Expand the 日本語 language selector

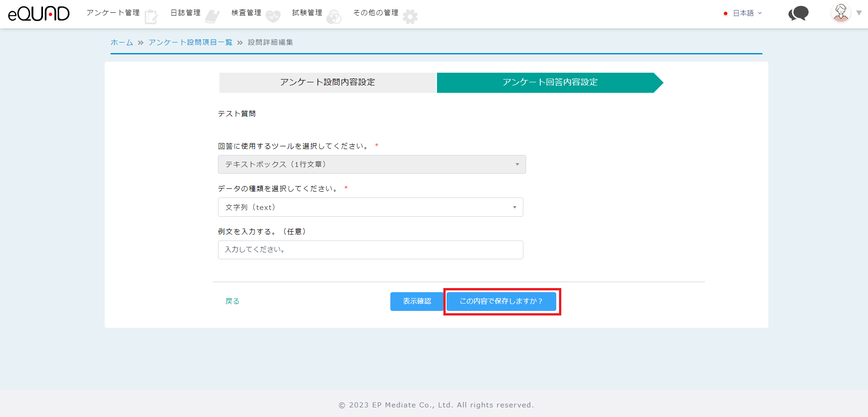(743, 13)
